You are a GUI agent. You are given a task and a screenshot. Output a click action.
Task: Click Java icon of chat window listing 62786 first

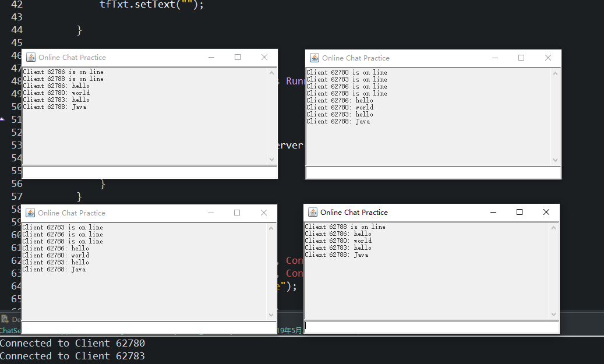pyautogui.click(x=31, y=58)
